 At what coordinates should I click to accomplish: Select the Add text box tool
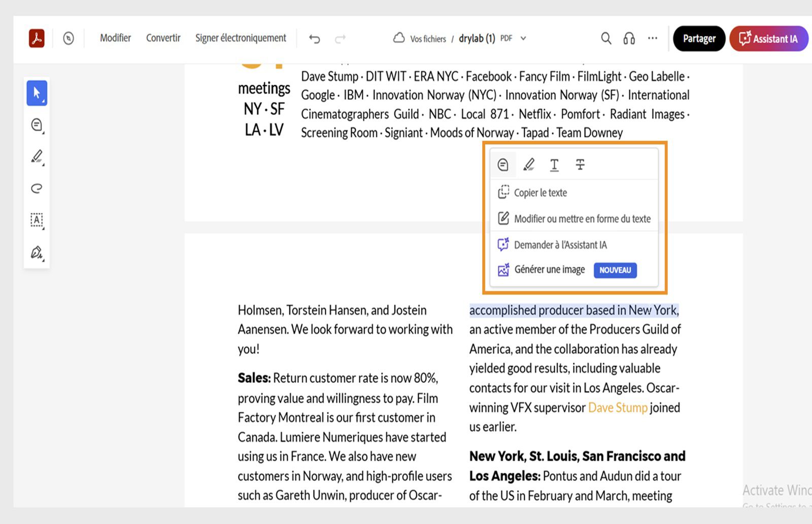click(37, 220)
